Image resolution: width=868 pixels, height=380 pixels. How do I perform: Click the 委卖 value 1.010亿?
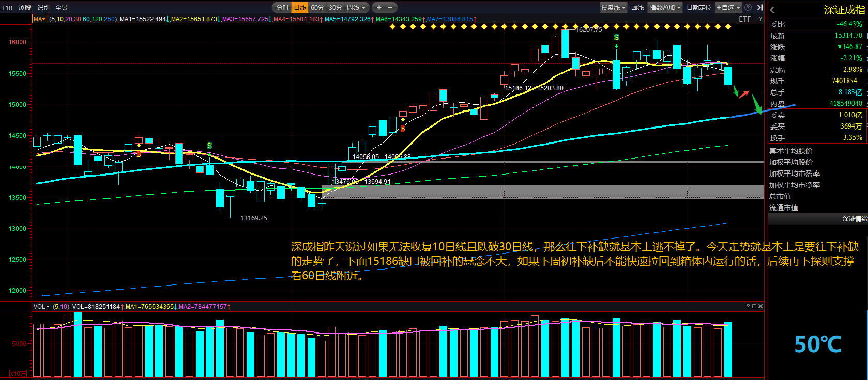coord(850,115)
